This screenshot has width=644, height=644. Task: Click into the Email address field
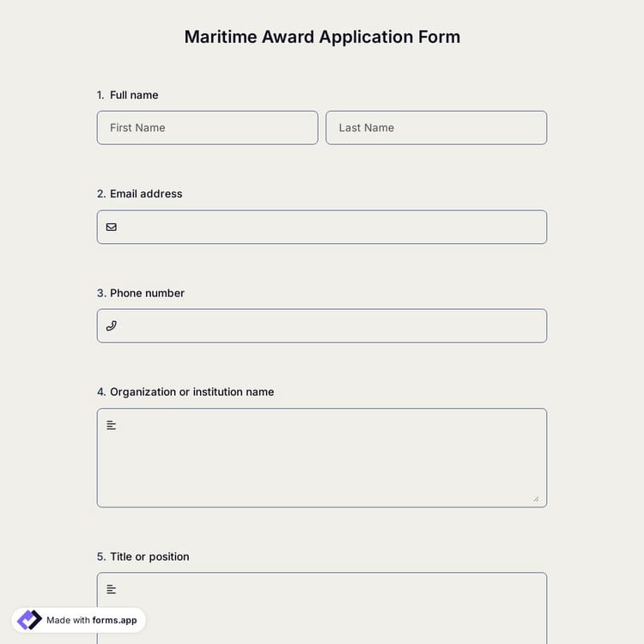(x=331, y=228)
